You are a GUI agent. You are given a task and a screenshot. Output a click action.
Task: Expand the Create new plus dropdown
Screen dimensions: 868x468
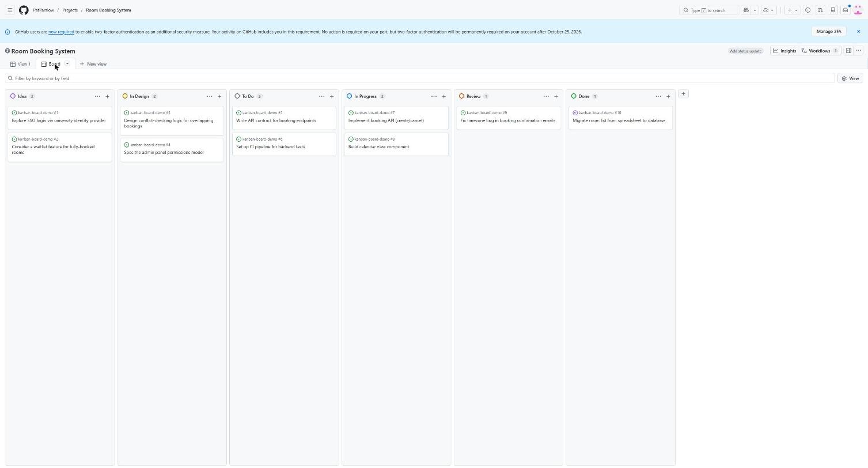pyautogui.click(x=793, y=10)
